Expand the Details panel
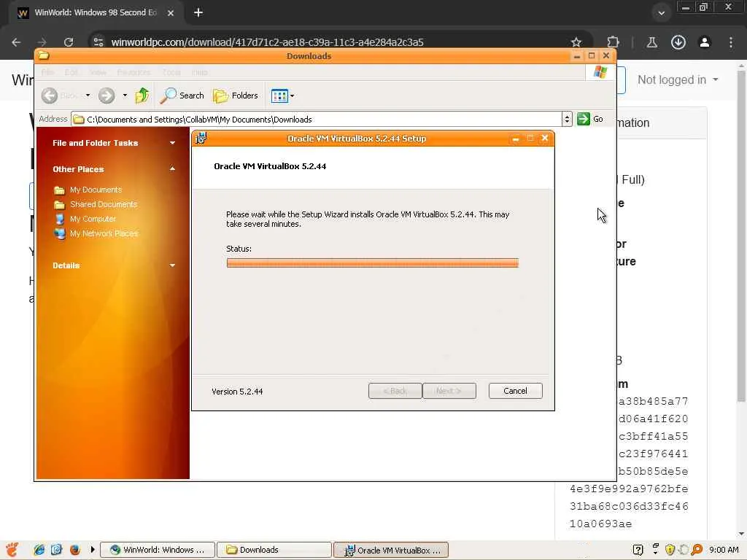The image size is (747, 560). point(172,265)
